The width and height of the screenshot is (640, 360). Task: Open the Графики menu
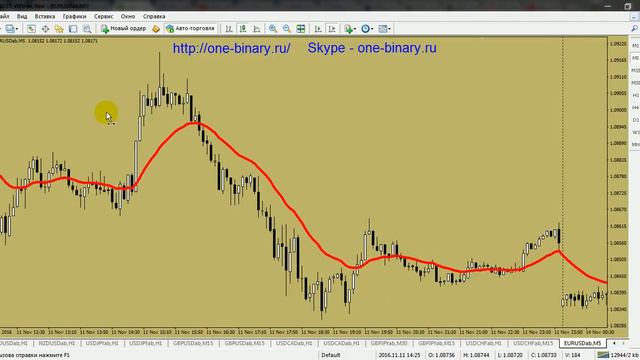coord(74,16)
